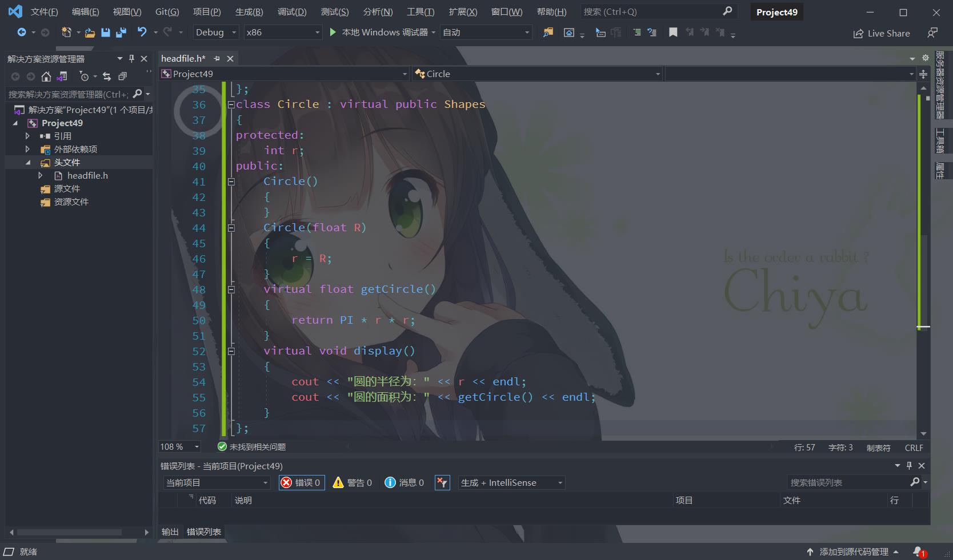Screen dimensions: 953x560
Task: Open the error list scope dropdown
Action: (217, 483)
